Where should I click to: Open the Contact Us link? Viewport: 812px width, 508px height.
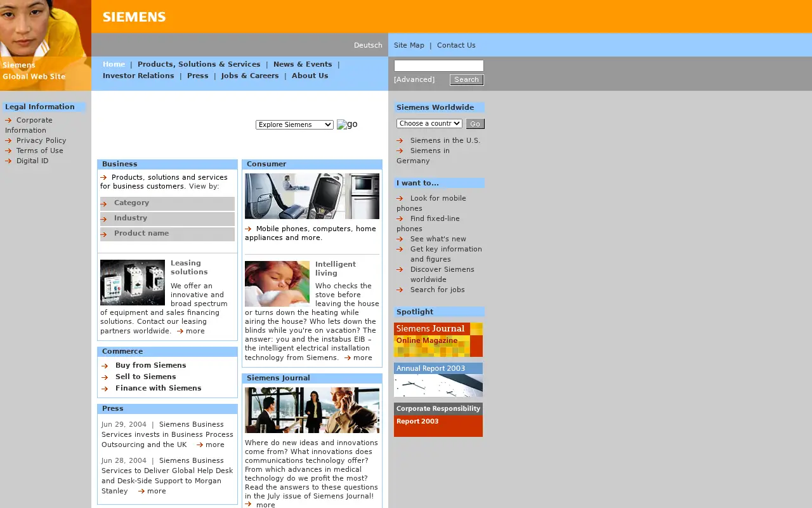click(456, 45)
